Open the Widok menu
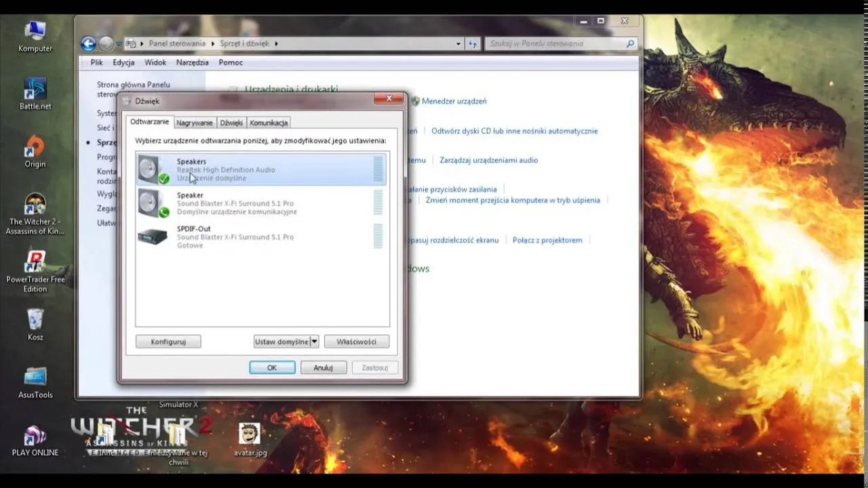The height and width of the screenshot is (488, 868). [155, 62]
